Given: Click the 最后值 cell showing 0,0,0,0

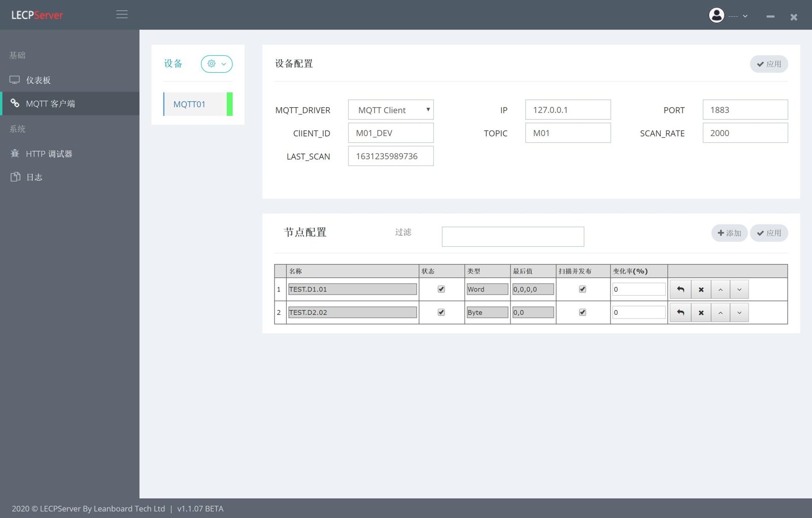Looking at the screenshot, I should (x=533, y=289).
